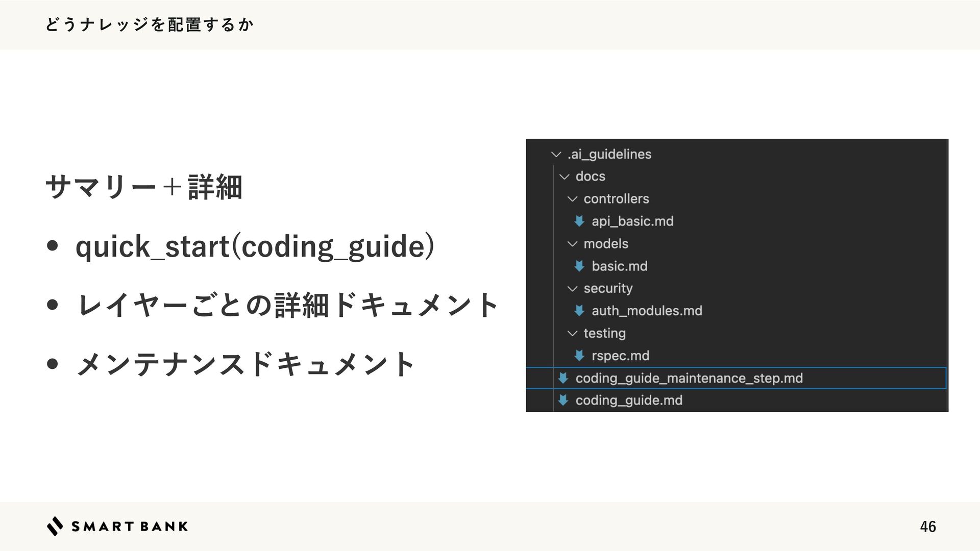Click the markdown icon beside api_basic.md
980x551 pixels.
[x=579, y=221]
